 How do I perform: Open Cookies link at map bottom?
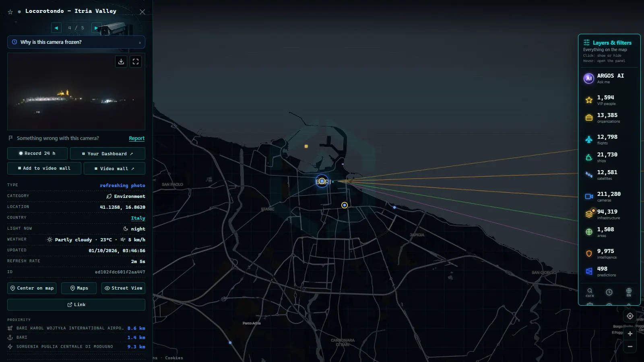coord(174,358)
